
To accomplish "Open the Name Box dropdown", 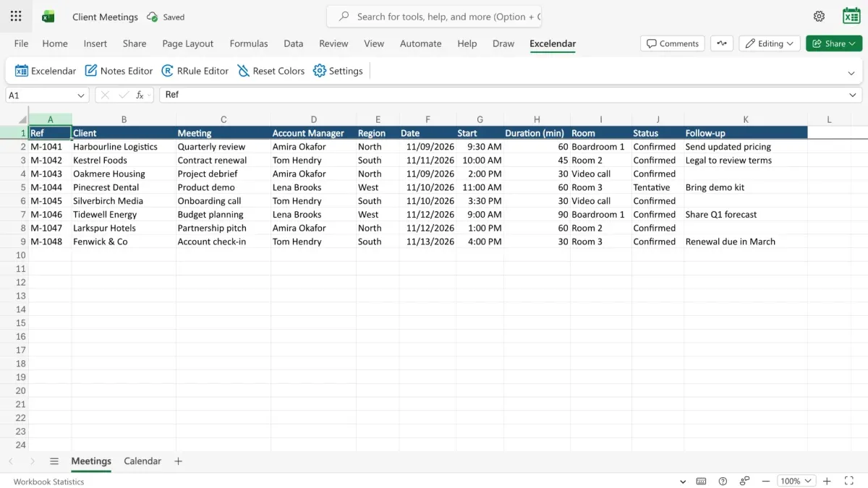I will (x=80, y=95).
